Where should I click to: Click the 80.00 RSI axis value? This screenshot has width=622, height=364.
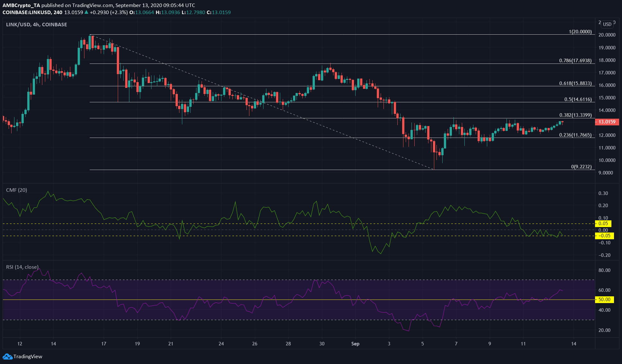604,270
